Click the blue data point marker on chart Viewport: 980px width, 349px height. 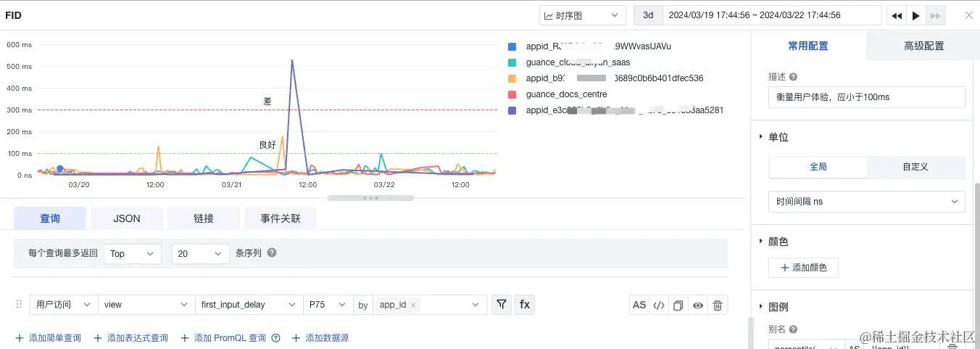click(x=60, y=169)
